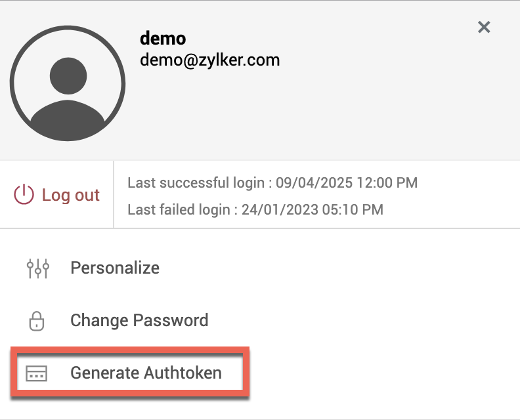The height and width of the screenshot is (420, 520).
Task: Click the demo@zylker.com email address
Action: pos(210,60)
